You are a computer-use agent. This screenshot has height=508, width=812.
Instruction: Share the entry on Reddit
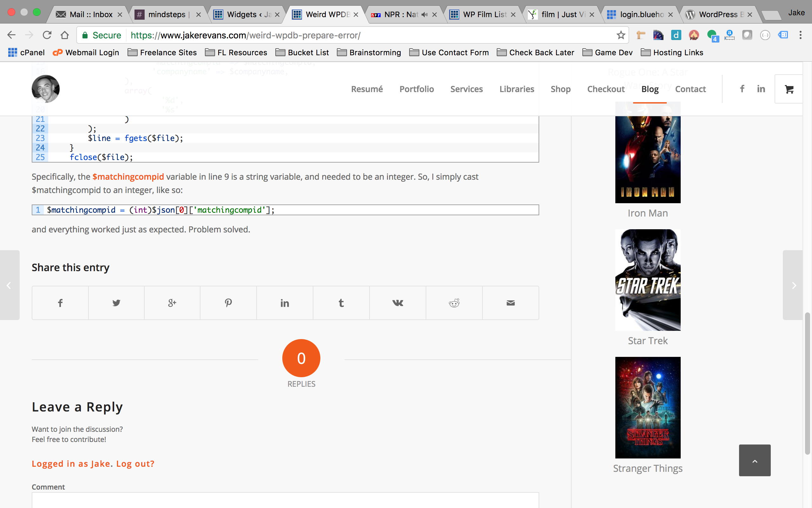(454, 303)
